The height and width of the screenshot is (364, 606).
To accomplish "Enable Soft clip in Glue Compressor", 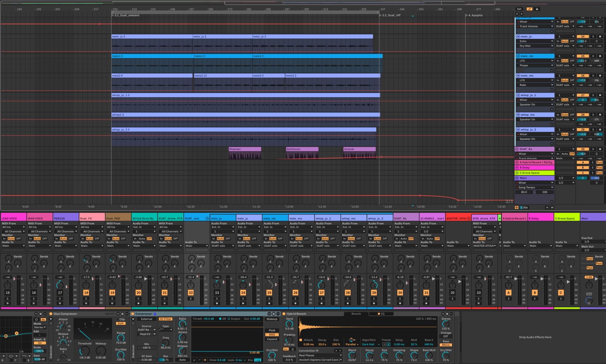I will (x=121, y=323).
